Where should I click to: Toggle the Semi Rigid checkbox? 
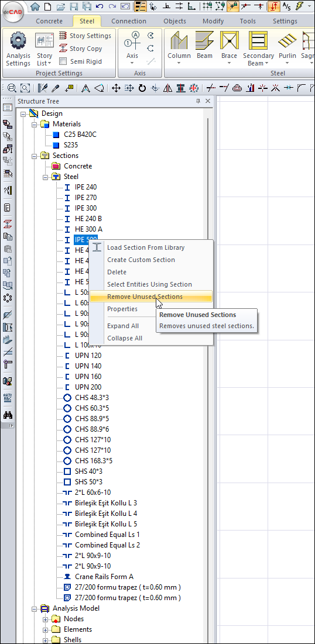[63, 61]
